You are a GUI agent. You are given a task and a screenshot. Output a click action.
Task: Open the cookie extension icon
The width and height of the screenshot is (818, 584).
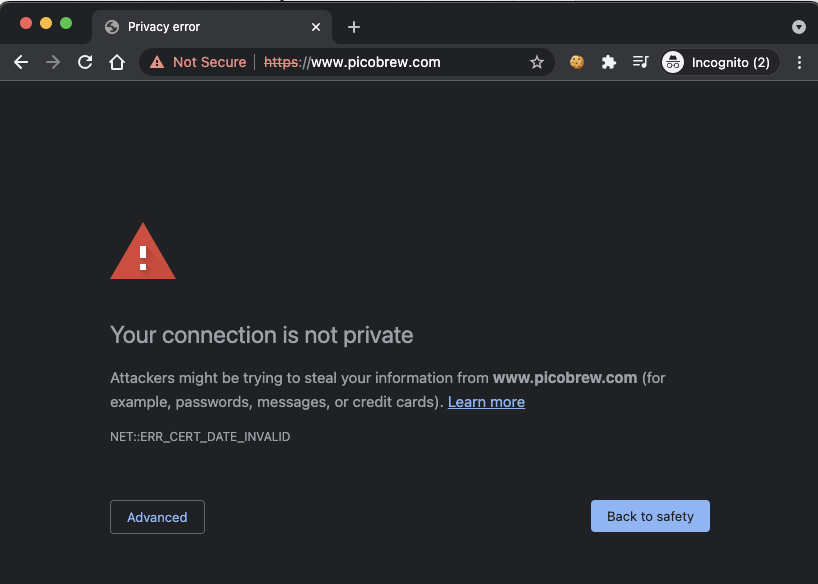click(576, 63)
